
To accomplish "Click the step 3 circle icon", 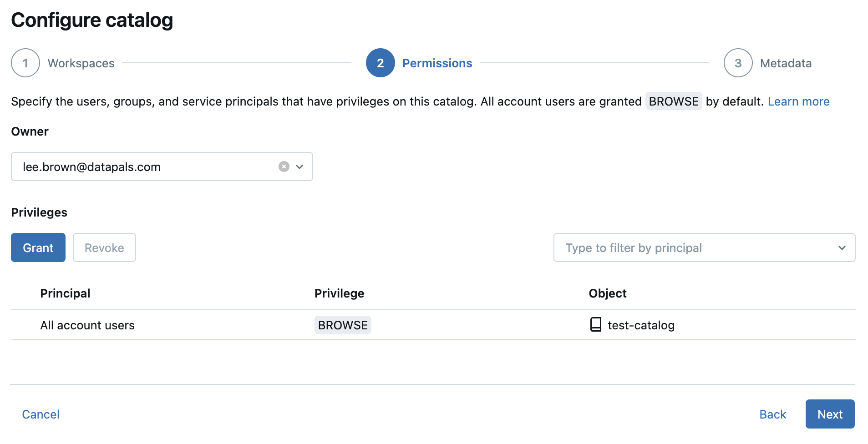I will click(x=737, y=63).
